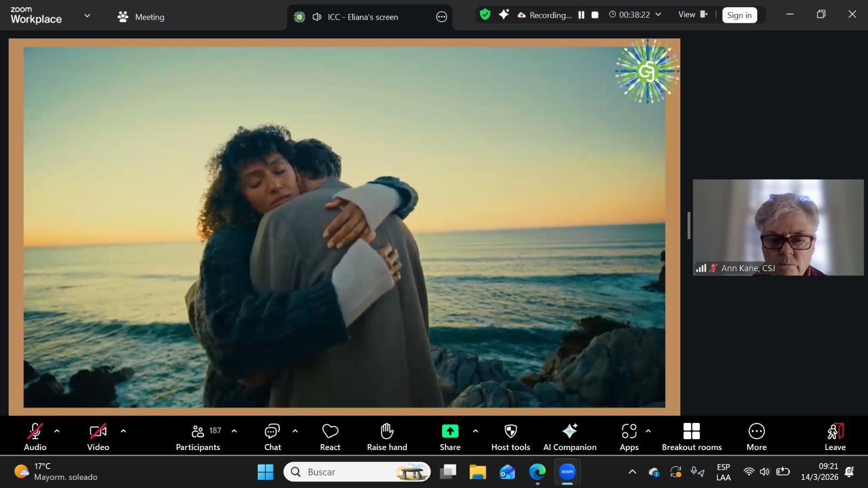Open the Meeting tab
868x488 pixels.
point(141,17)
